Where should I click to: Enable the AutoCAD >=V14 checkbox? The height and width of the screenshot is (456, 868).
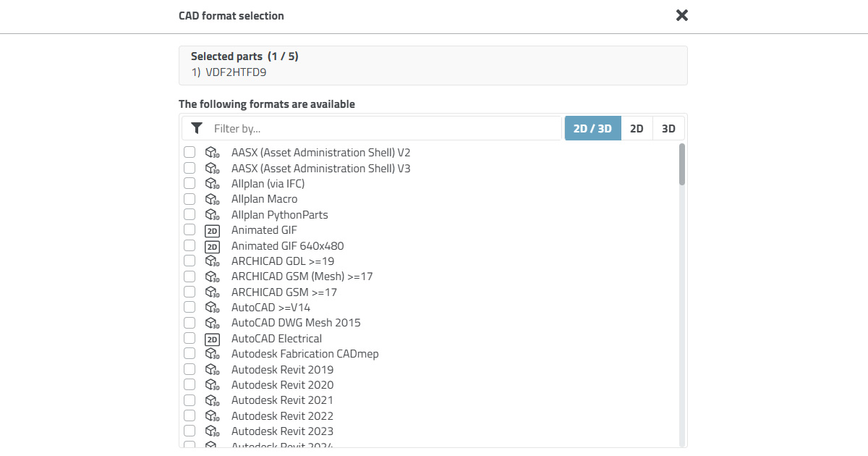[x=190, y=308]
